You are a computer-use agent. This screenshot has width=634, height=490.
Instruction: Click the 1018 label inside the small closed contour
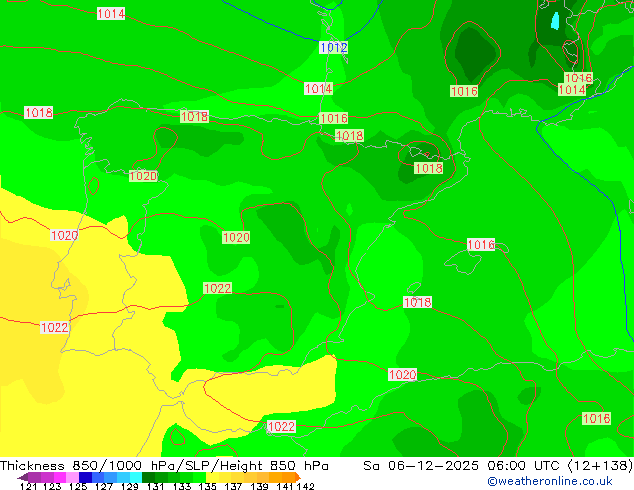[x=429, y=168]
